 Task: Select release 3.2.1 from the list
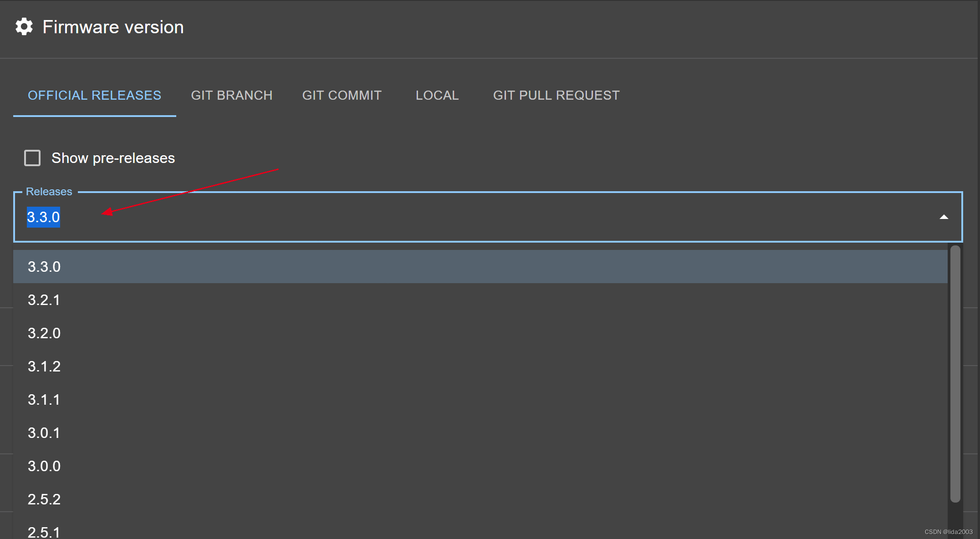coord(44,300)
